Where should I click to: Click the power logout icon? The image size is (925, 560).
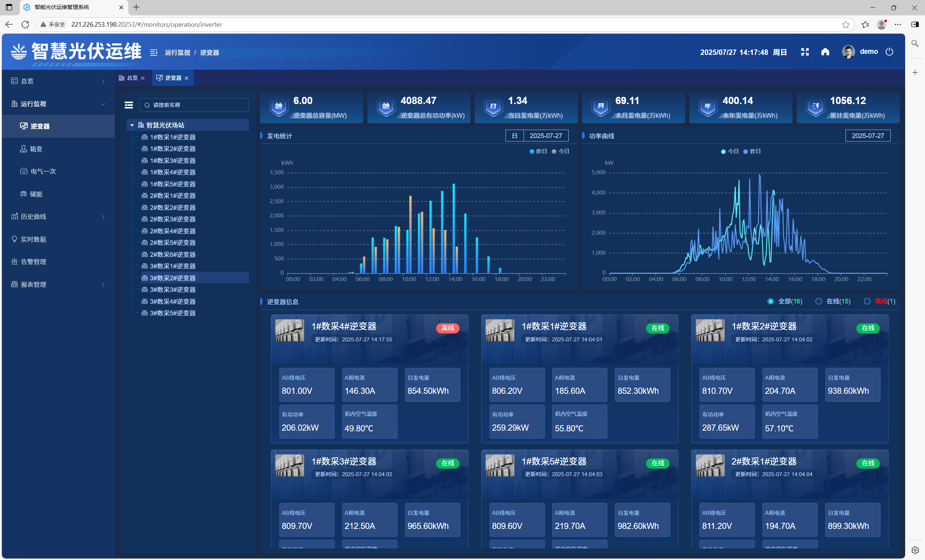pyautogui.click(x=889, y=52)
